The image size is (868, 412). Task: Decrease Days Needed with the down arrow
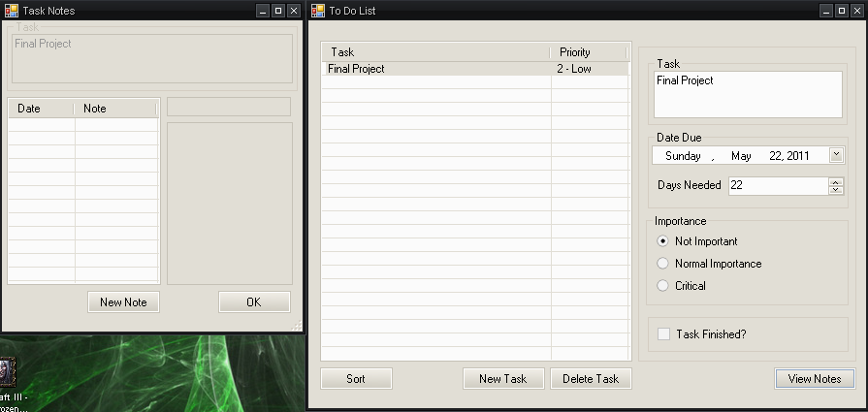(x=836, y=190)
